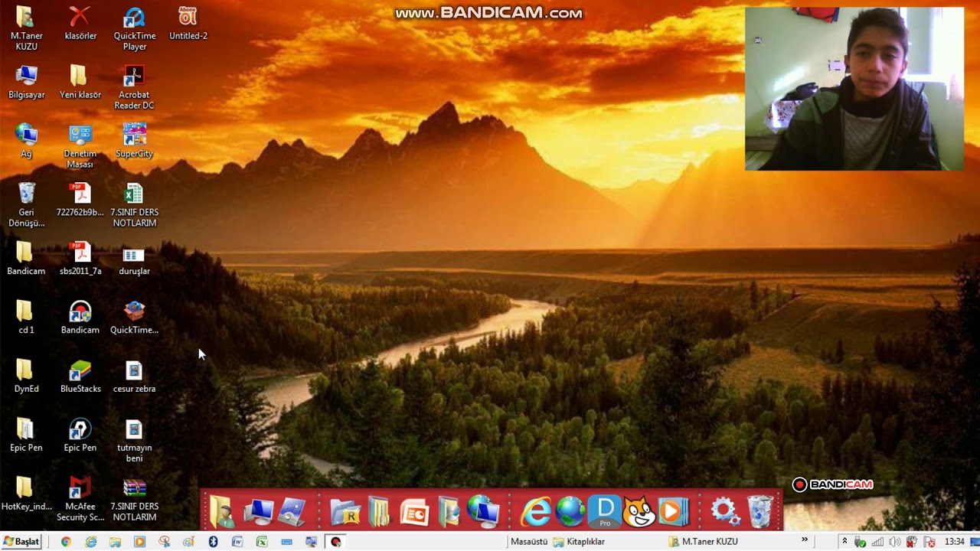980x551 pixels.
Task: Open Geri Dönüşüm recycle bin on desktop
Action: [x=27, y=205]
